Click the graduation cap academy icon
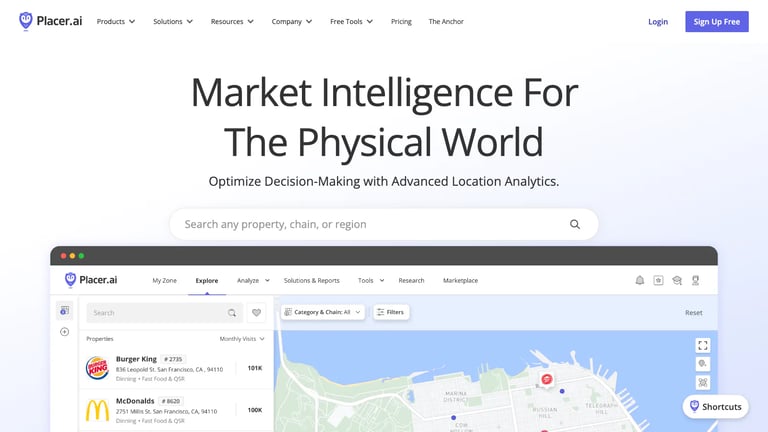Viewport: 768px width, 432px height. [x=677, y=280]
